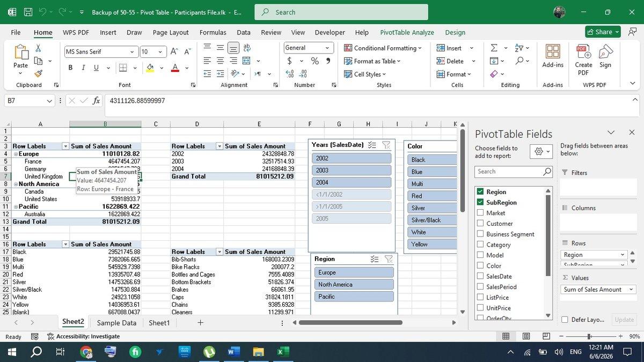644x362 pixels.
Task: Click the italic I icon
Action: [83, 68]
